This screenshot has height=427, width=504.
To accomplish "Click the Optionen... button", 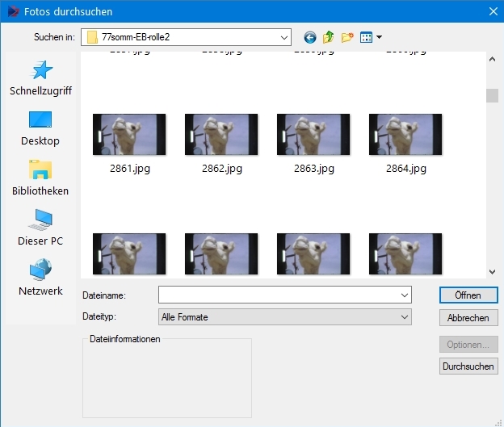I will coord(468,345).
